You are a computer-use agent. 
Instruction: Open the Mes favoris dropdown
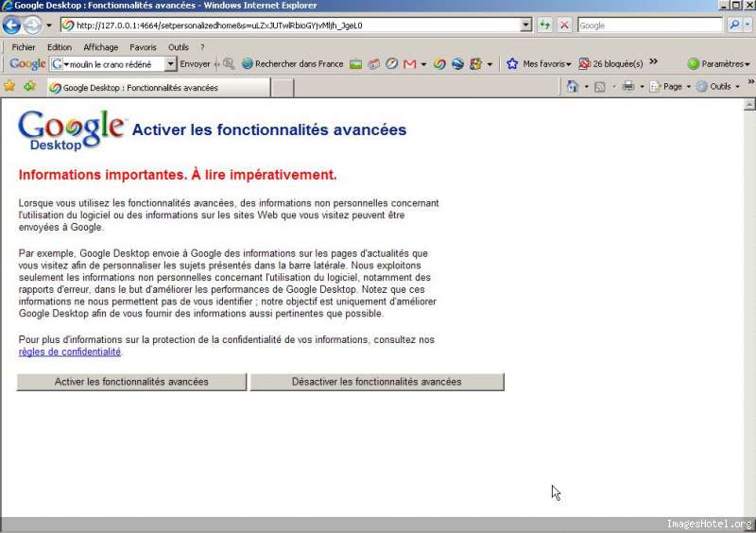pyautogui.click(x=547, y=63)
